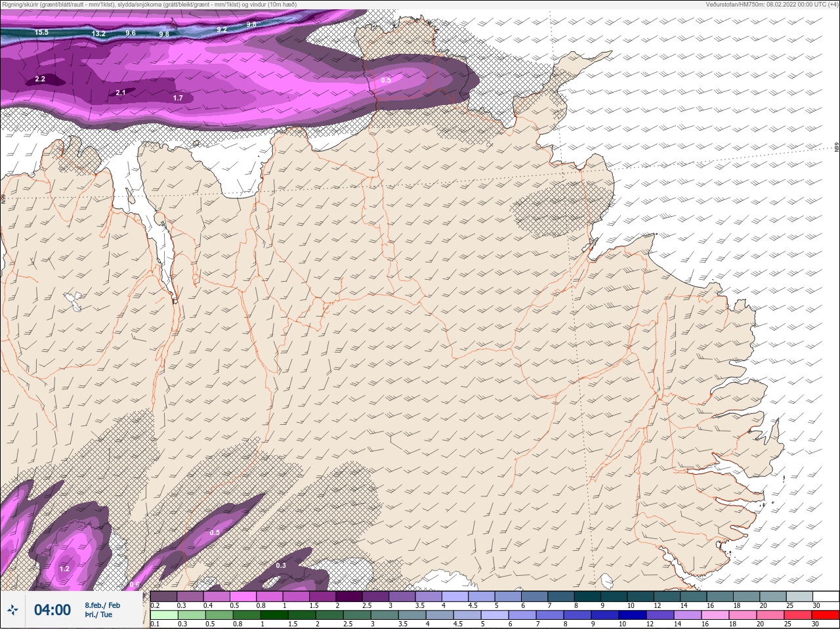Pick the dark green 1–1.5 rain legend swatch
This screenshot has width=840, height=629.
coord(274,615)
